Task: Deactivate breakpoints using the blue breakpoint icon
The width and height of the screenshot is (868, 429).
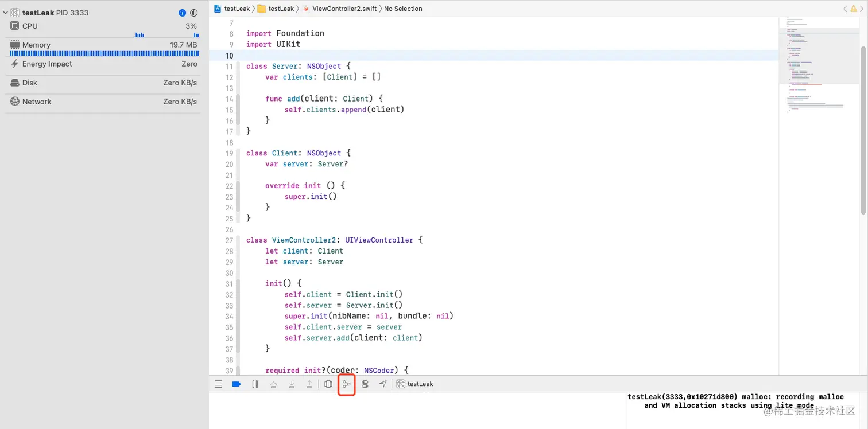Action: 237,384
